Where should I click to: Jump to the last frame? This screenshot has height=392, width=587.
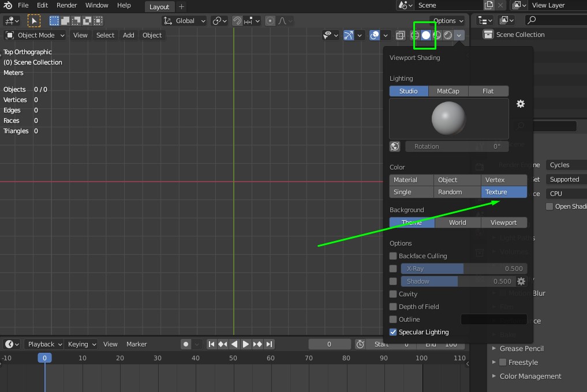click(269, 344)
